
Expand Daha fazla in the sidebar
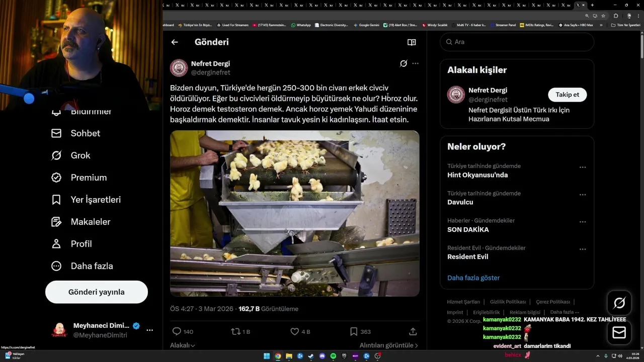(82, 266)
